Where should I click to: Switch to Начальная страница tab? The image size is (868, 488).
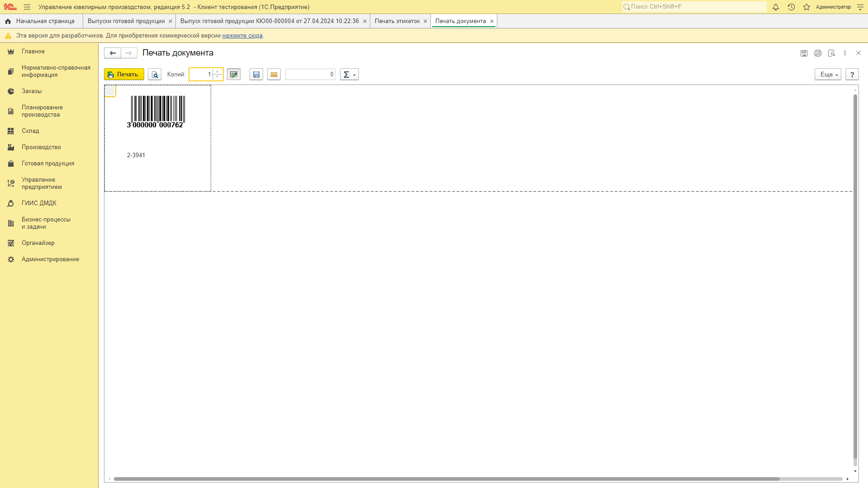(x=41, y=21)
